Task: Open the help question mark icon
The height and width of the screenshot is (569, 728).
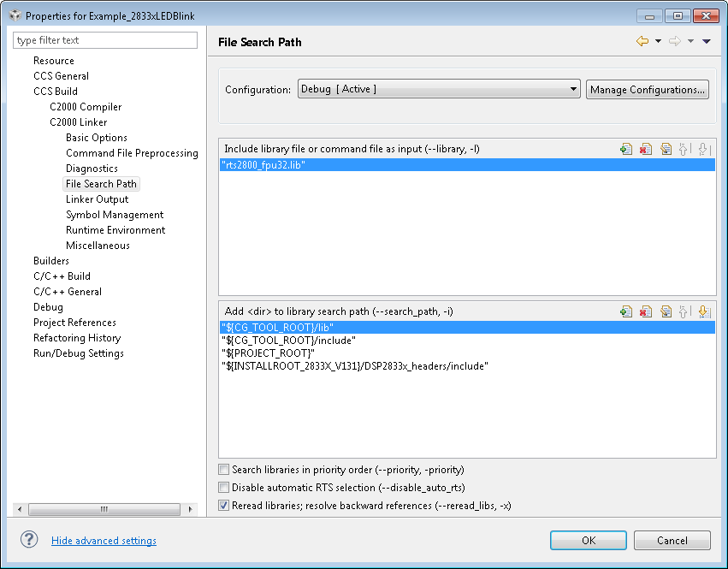Action: (x=30, y=539)
